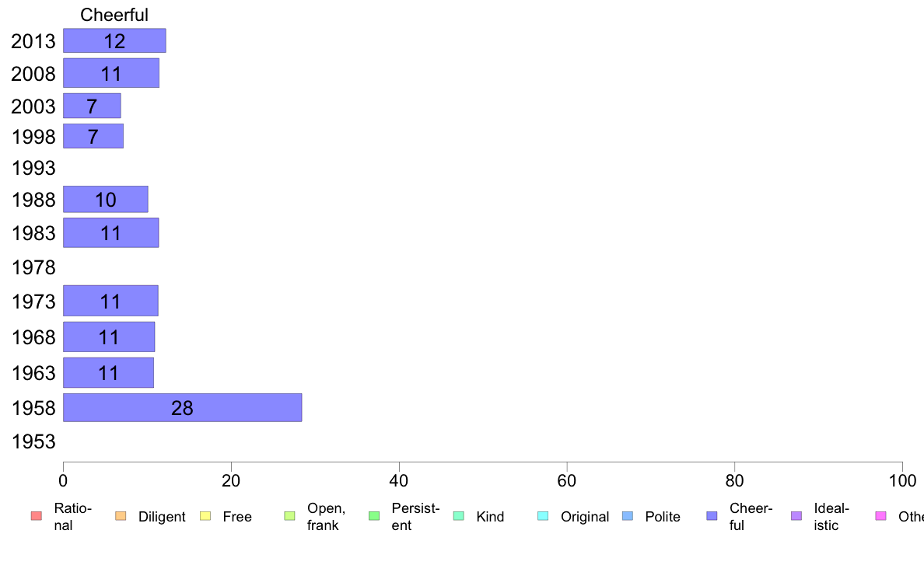Click the Cheerful column heading

coord(114,15)
